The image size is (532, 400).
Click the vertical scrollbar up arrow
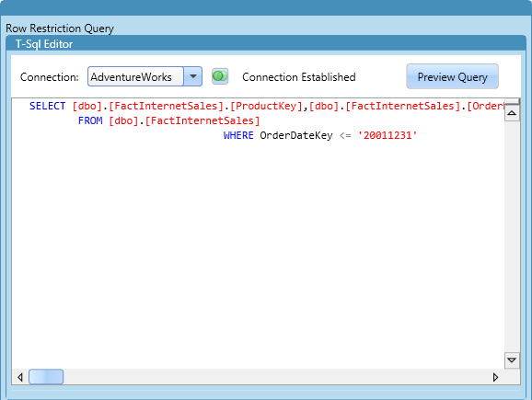(x=512, y=113)
